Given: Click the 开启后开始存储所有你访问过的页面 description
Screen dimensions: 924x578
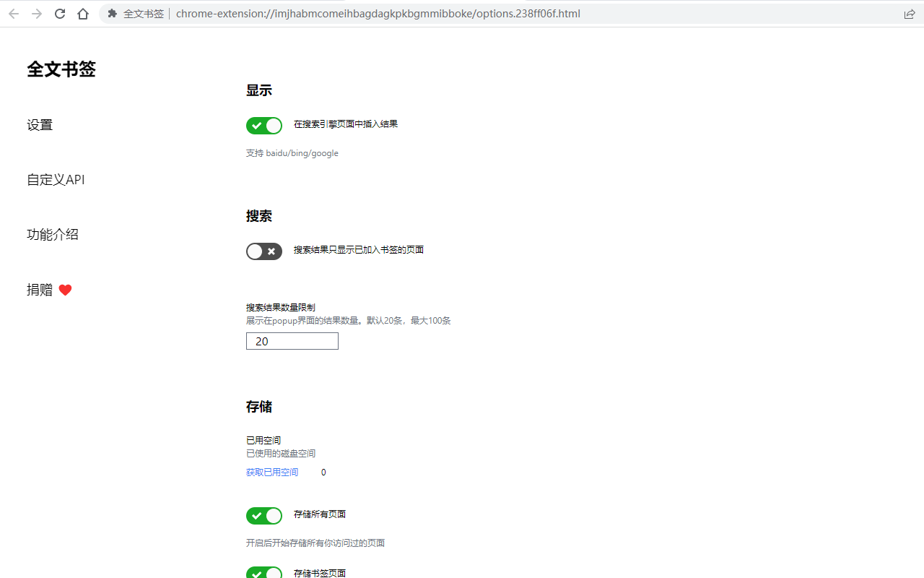Looking at the screenshot, I should pyautogui.click(x=315, y=543).
